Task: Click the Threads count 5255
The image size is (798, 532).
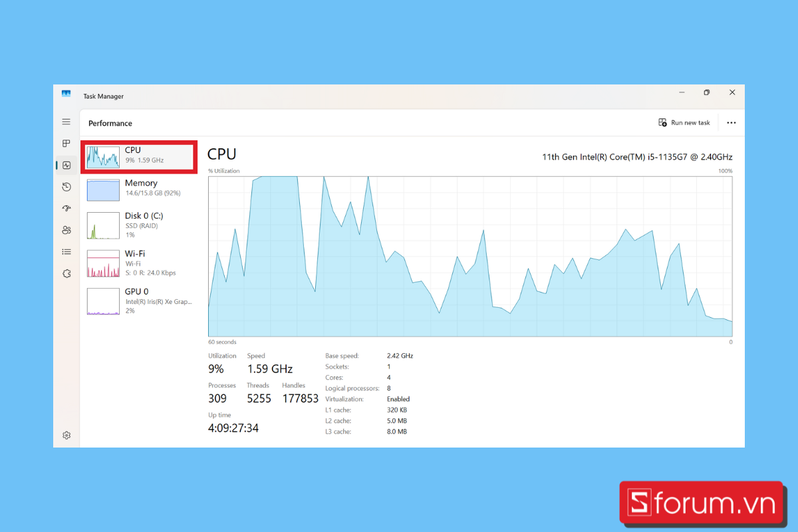Action: tap(259, 398)
